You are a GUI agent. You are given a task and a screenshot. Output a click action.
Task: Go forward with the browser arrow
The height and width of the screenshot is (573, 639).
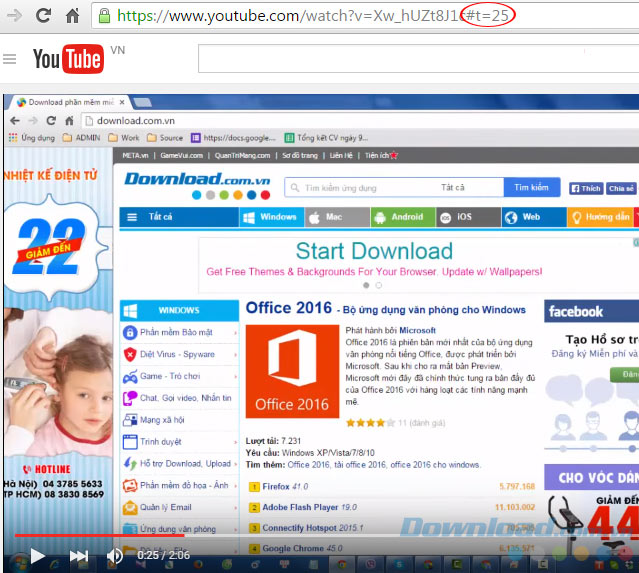pyautogui.click(x=14, y=16)
